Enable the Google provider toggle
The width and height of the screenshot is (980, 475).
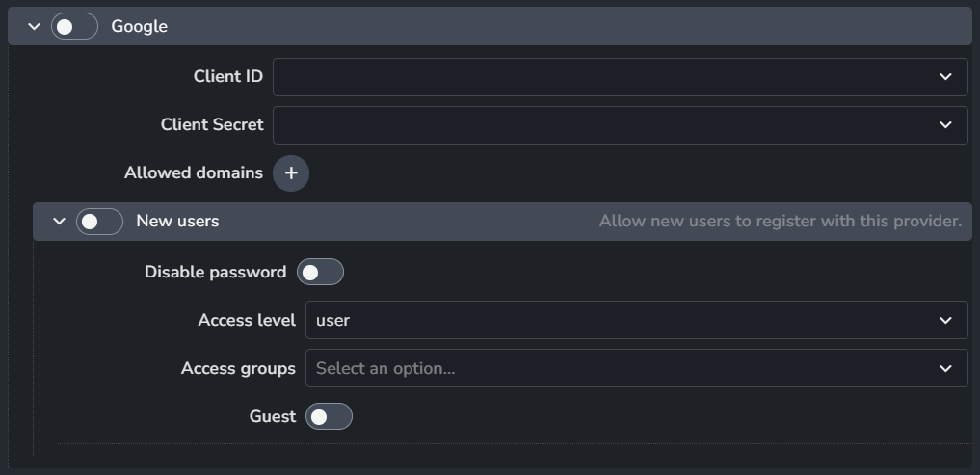75,27
